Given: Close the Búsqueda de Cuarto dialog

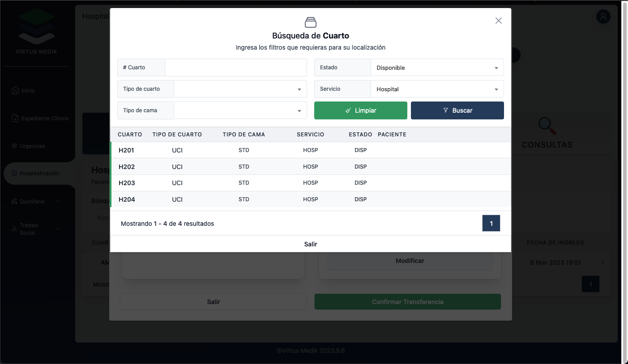Looking at the screenshot, I should tap(498, 21).
